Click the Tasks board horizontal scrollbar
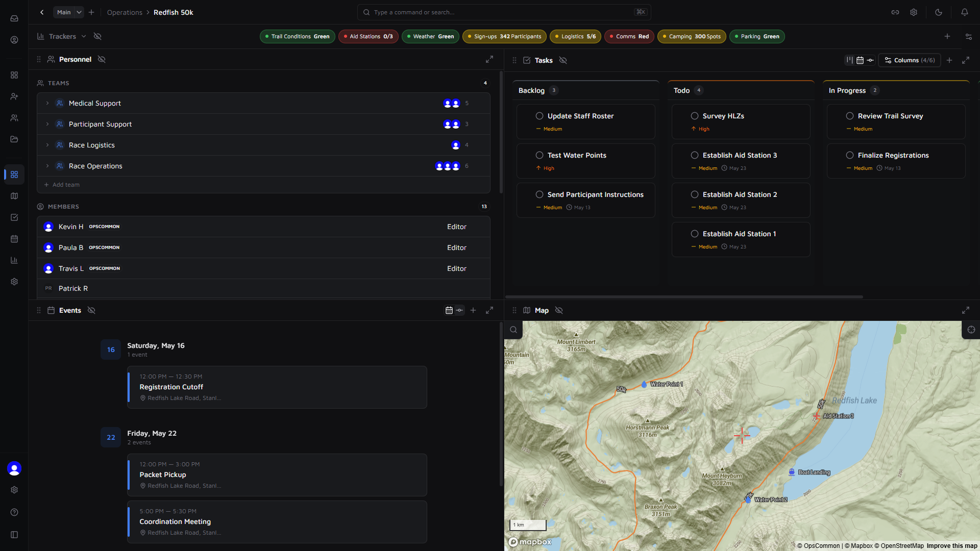Image resolution: width=980 pixels, height=551 pixels. tap(684, 296)
